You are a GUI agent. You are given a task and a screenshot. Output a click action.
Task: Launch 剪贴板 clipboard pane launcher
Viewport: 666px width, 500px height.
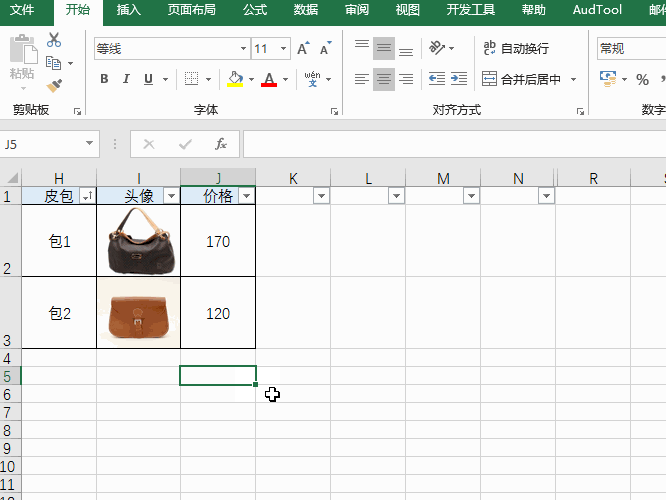point(77,112)
